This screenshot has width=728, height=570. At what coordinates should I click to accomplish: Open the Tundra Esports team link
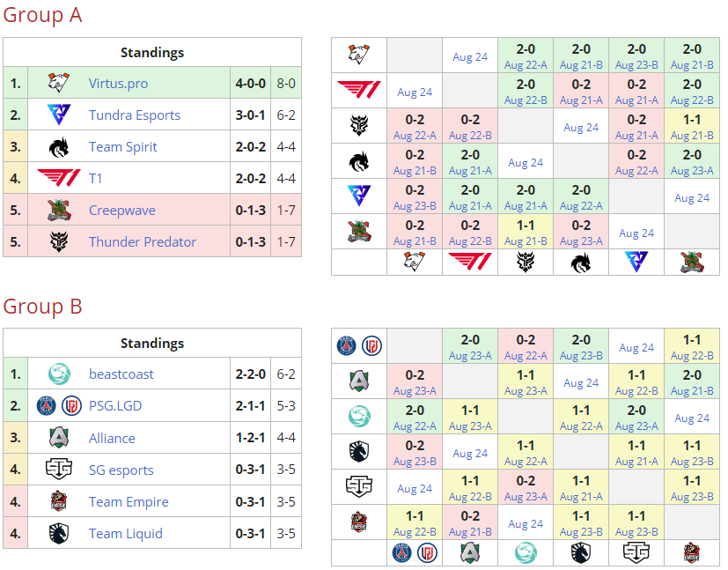pyautogui.click(x=134, y=115)
